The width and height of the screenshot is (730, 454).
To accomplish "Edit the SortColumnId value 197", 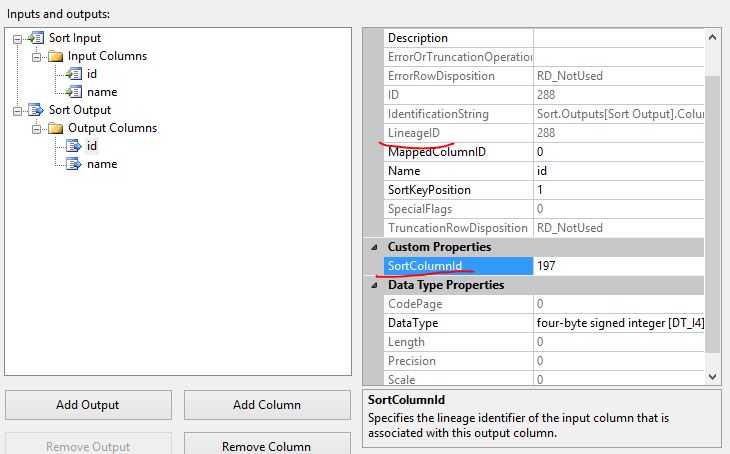I will click(x=619, y=266).
